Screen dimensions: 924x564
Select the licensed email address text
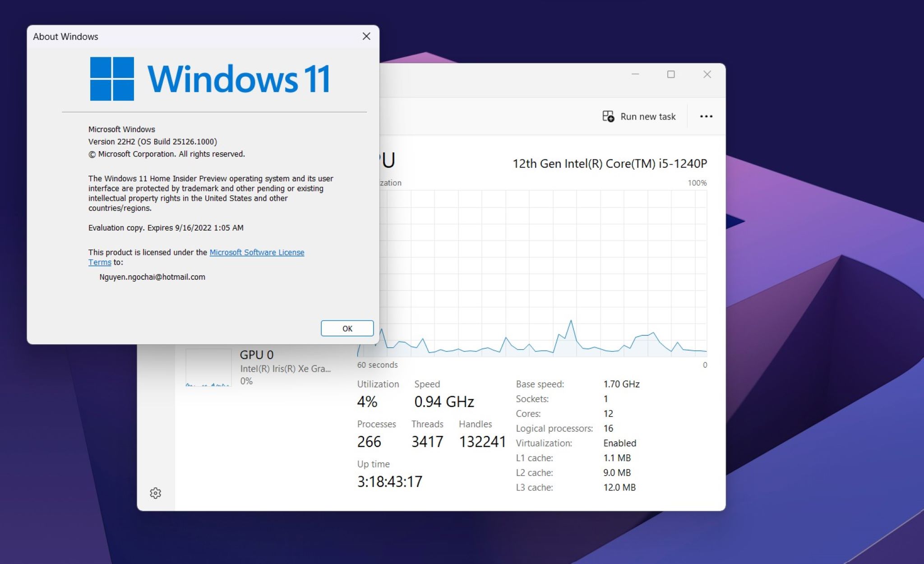(152, 277)
